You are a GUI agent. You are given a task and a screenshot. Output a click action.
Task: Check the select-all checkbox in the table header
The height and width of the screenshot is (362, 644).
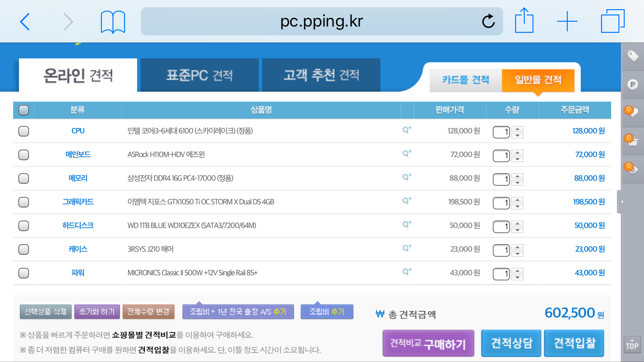click(23, 111)
